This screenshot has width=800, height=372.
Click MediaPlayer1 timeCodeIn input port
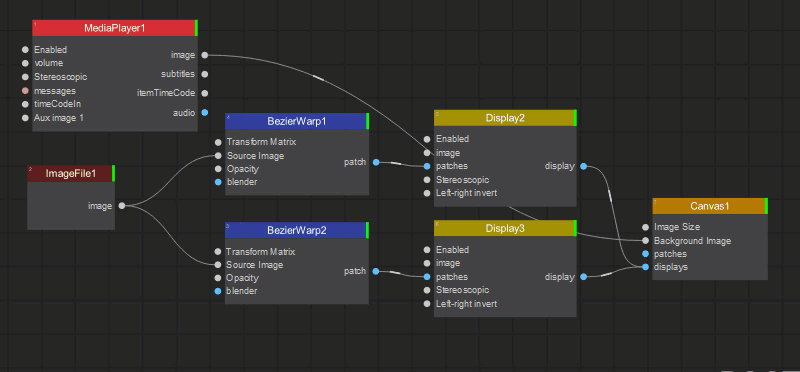25,104
